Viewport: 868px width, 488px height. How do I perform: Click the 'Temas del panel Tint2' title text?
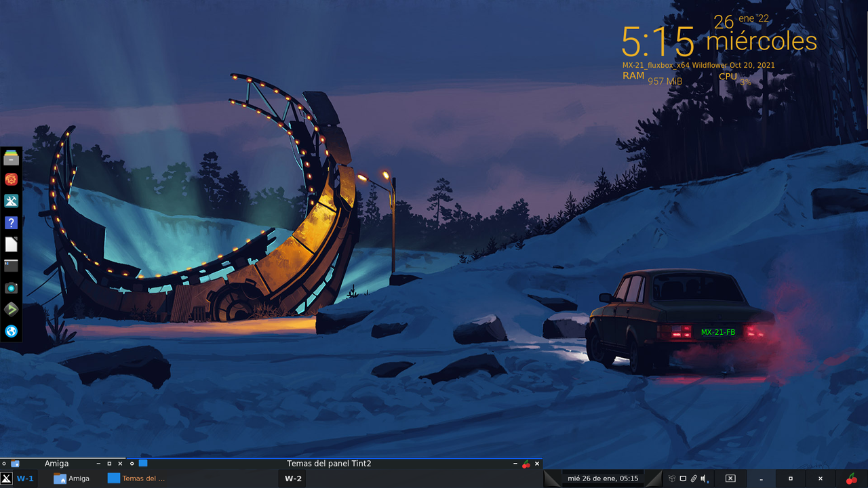point(329,464)
